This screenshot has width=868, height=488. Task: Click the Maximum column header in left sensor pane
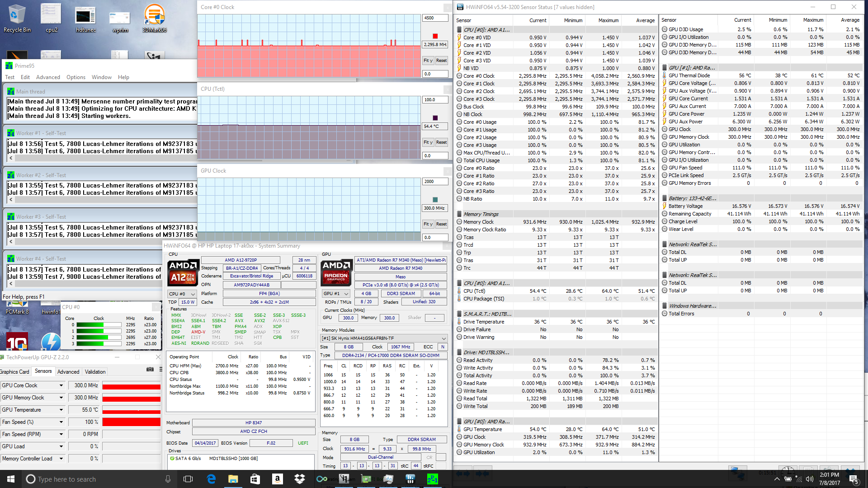click(x=609, y=20)
